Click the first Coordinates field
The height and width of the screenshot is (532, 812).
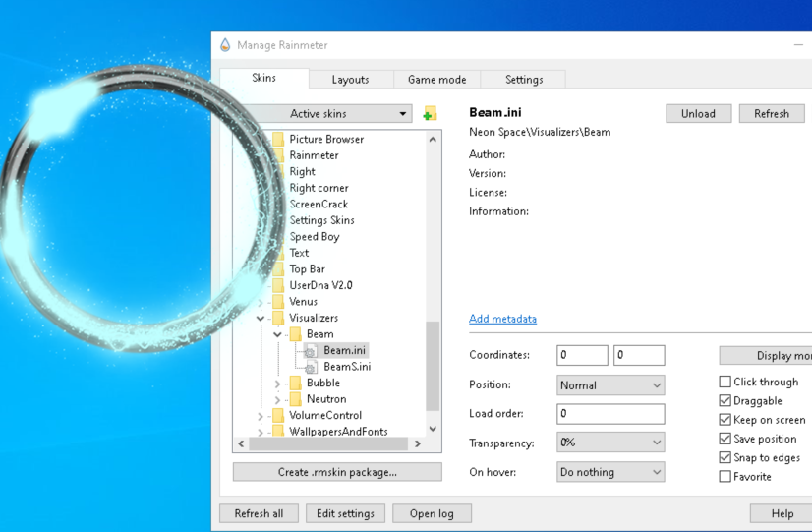pyautogui.click(x=582, y=355)
